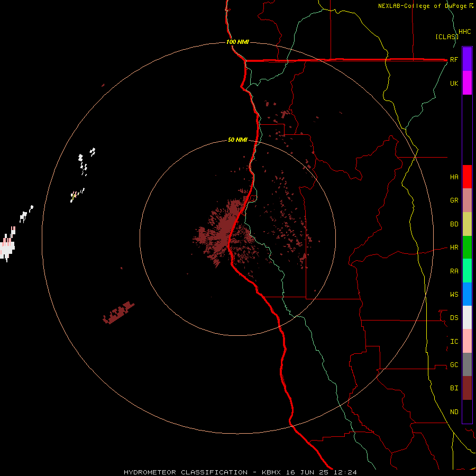Image resolution: width=476 pixels, height=476 pixels.
Task: Click the GR legend label
Action: 454,200
